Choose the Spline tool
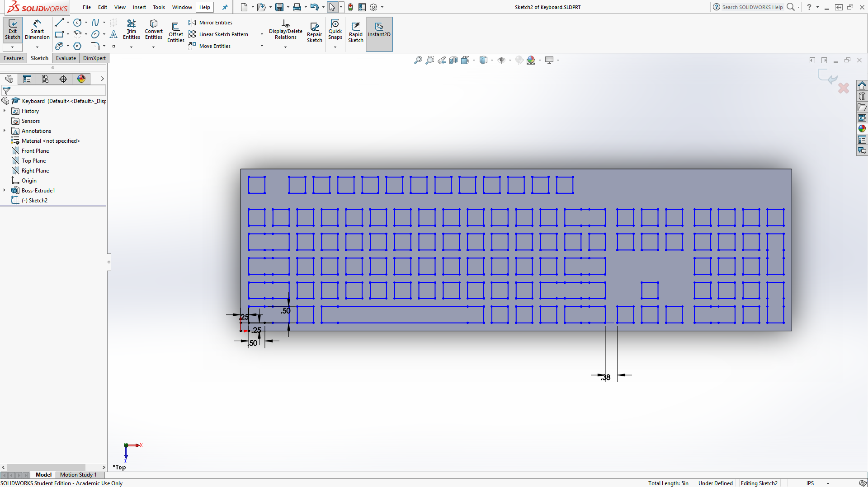868x487 pixels. 95,23
